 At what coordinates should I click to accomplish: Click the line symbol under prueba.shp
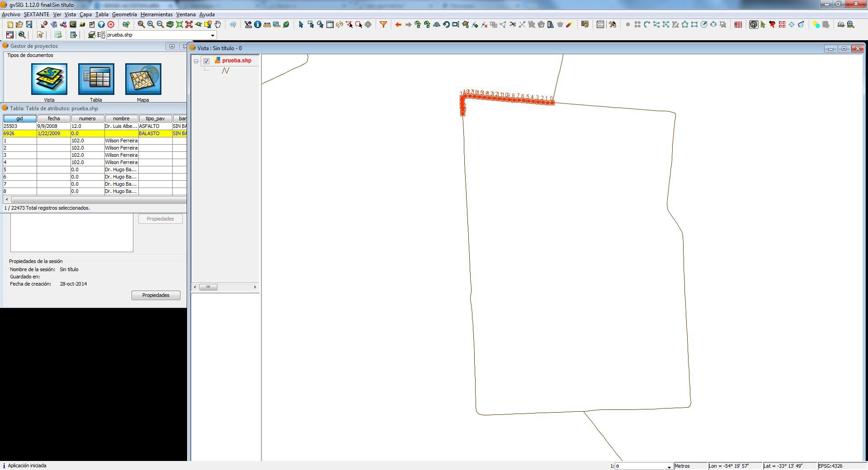click(x=226, y=70)
